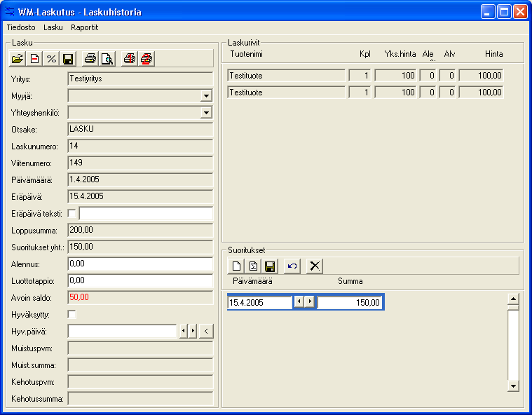This screenshot has width=532, height=415.
Task: Open the Yhteyshenkilö dropdown
Action: pos(206,113)
